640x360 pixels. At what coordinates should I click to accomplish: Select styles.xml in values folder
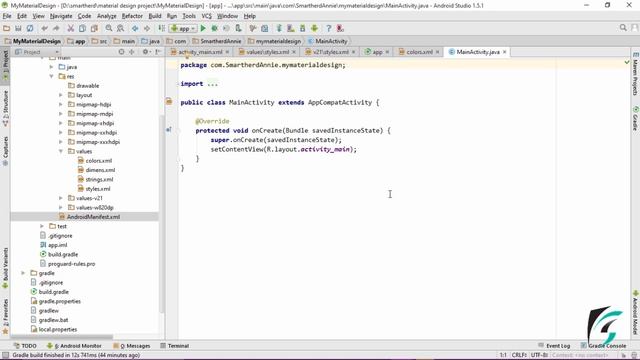(x=98, y=189)
